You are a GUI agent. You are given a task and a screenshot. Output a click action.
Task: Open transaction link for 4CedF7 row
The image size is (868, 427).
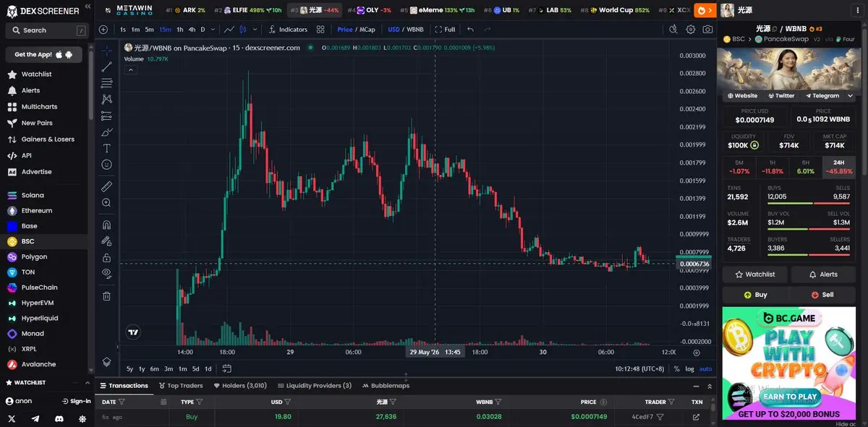tap(696, 417)
